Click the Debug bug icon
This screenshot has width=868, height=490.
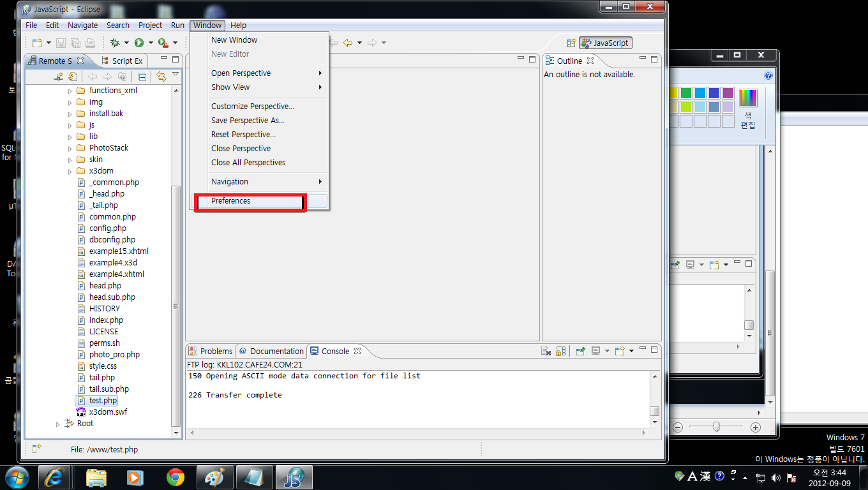point(115,43)
